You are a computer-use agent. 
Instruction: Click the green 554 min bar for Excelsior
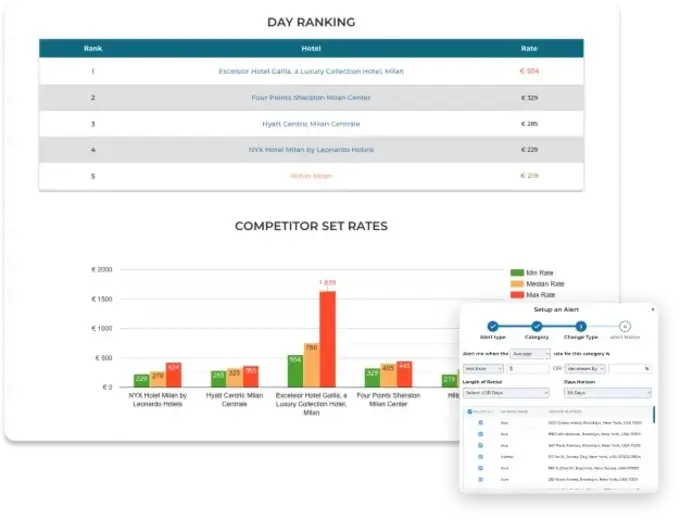click(x=295, y=371)
